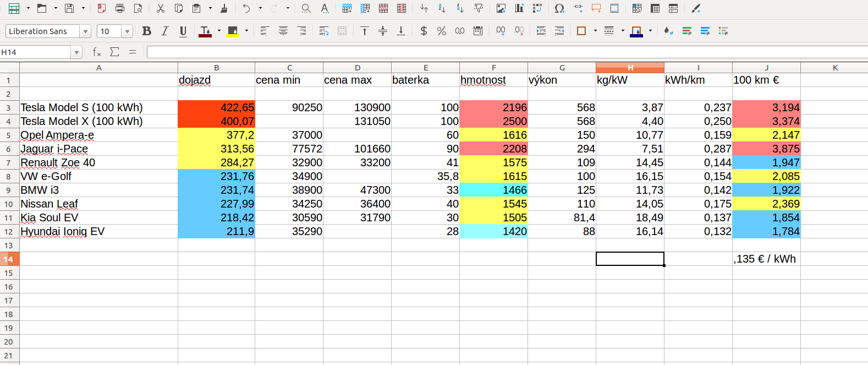Open Headers and Footers icon

pos(614,8)
